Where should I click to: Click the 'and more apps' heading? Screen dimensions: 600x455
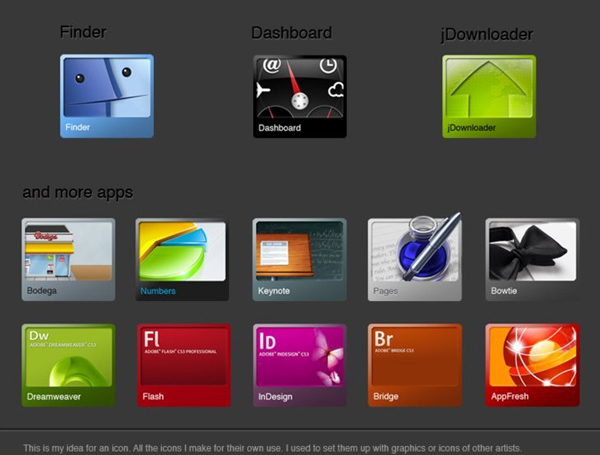coord(78,192)
